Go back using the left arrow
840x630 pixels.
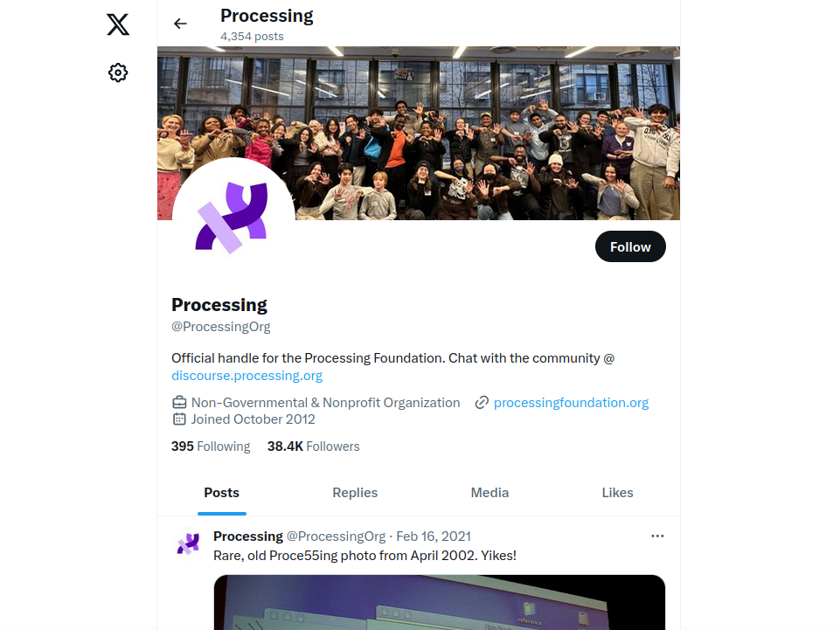point(181,24)
